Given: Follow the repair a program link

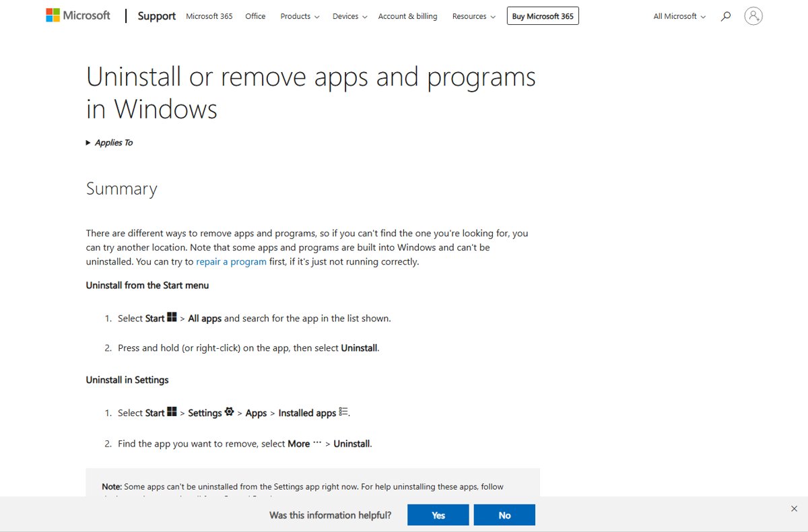Looking at the screenshot, I should pyautogui.click(x=231, y=261).
